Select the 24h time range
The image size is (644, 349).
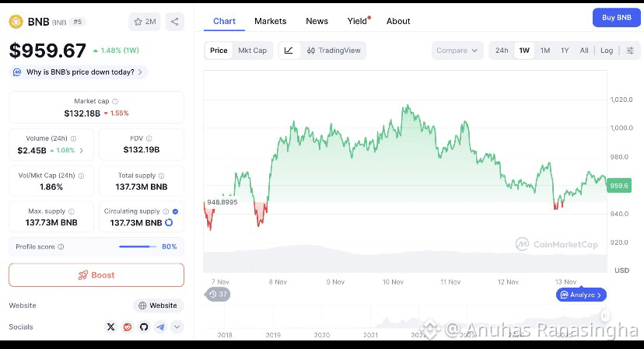[x=502, y=51]
